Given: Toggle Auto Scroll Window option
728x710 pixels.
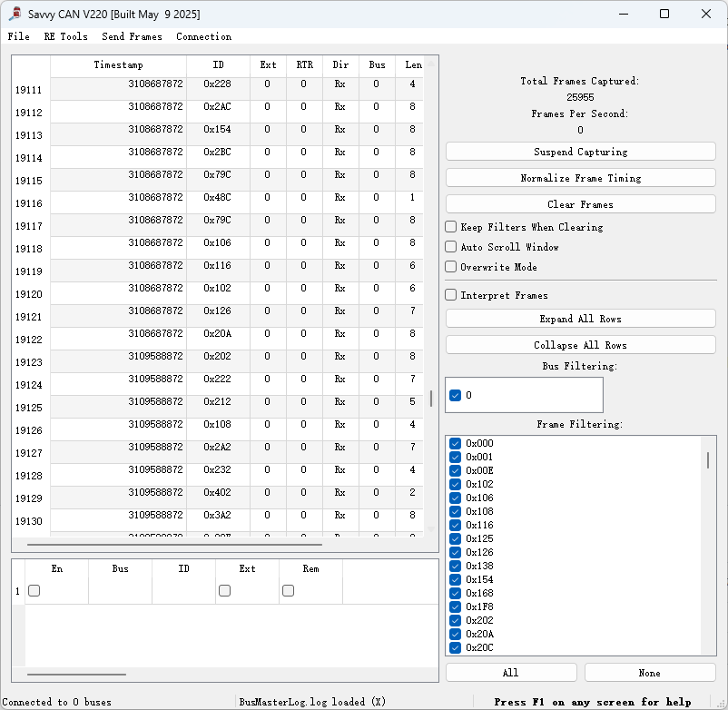Looking at the screenshot, I should click(x=450, y=247).
